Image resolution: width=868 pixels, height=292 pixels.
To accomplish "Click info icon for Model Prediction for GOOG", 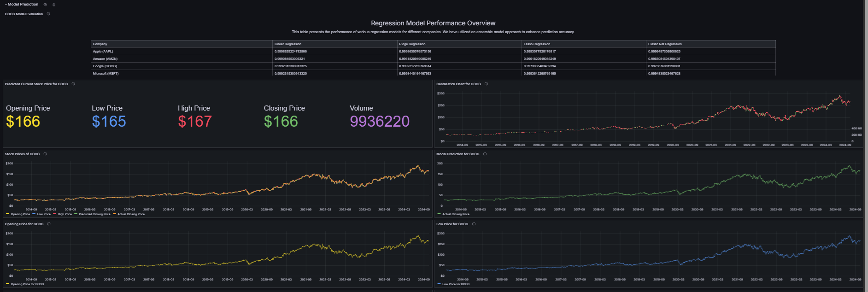I will tap(485, 154).
